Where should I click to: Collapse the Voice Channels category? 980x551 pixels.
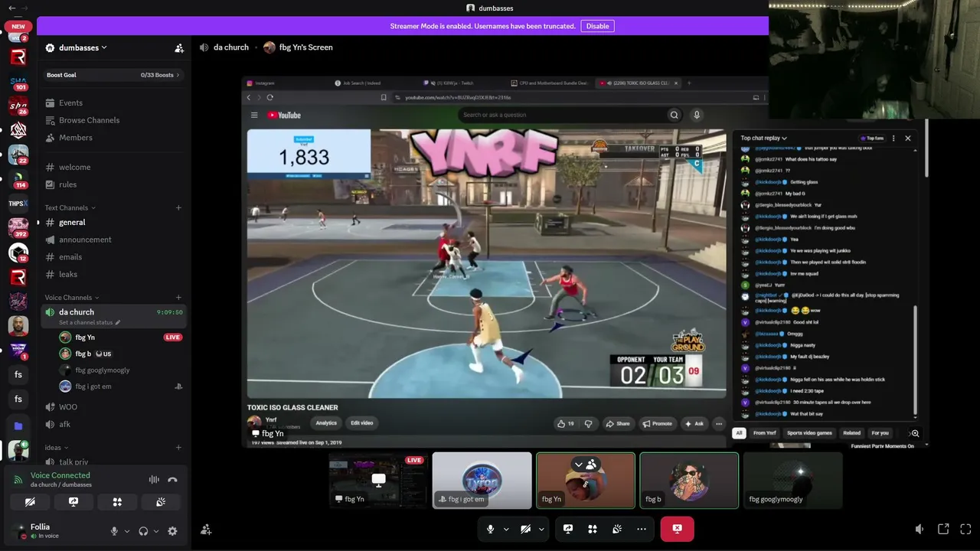pyautogui.click(x=72, y=298)
